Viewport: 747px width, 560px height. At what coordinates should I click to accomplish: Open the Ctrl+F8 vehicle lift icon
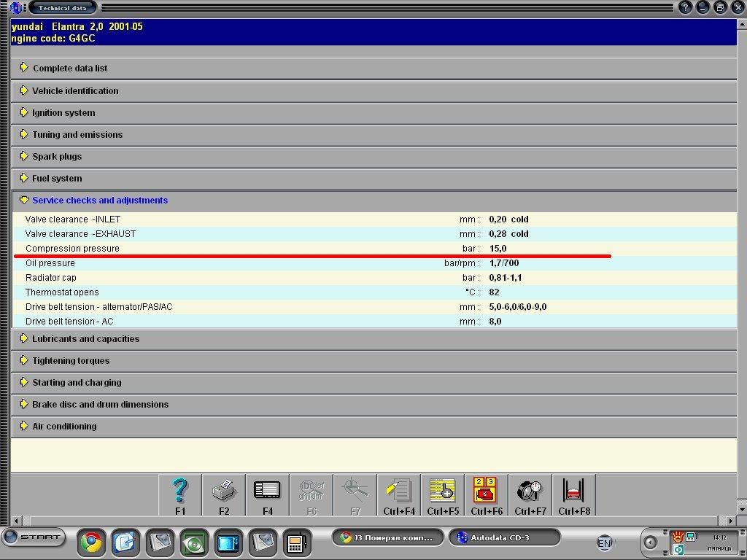tap(575, 495)
